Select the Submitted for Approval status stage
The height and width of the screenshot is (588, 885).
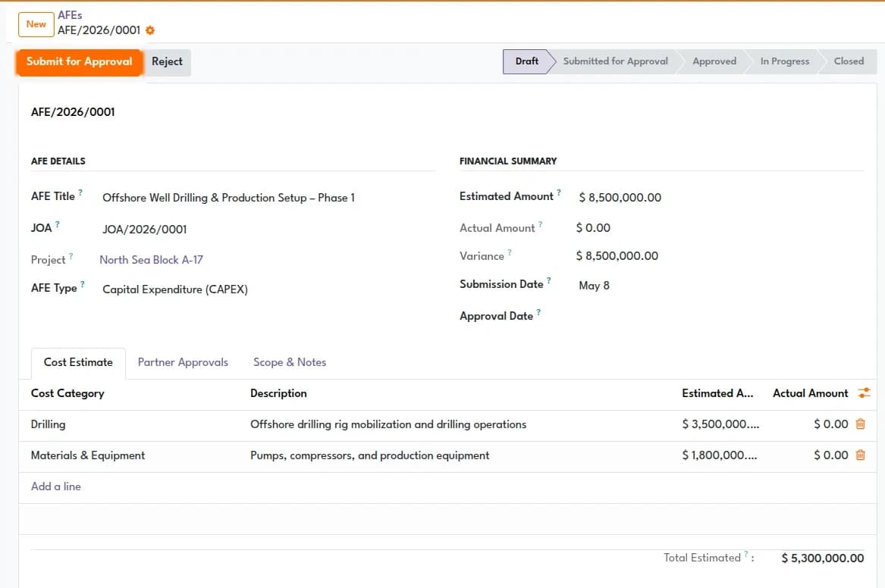pos(615,61)
